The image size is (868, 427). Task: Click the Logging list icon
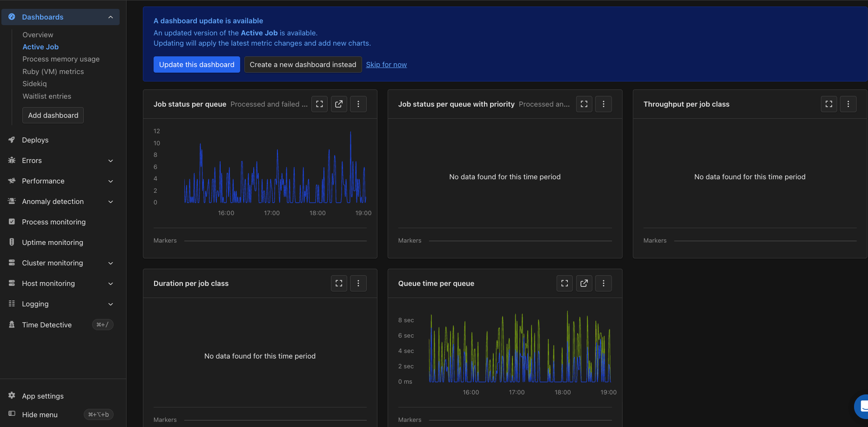coord(12,304)
